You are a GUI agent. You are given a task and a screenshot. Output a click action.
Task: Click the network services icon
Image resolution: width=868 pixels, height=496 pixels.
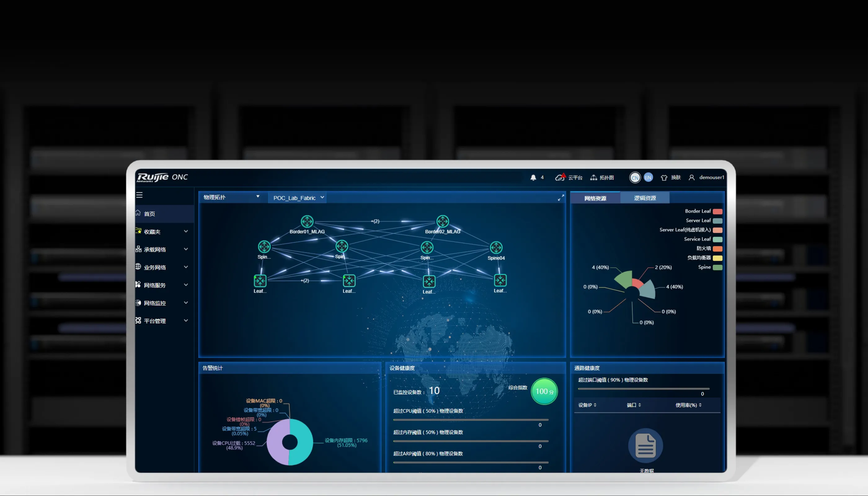coord(138,285)
